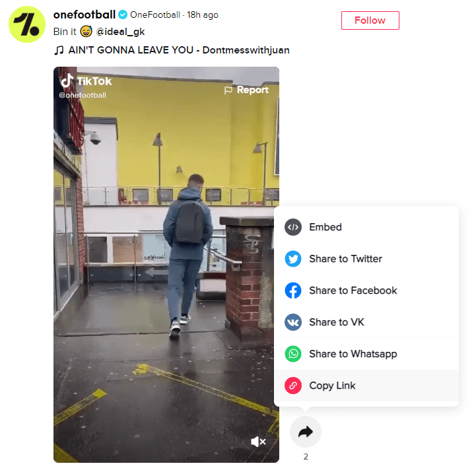Follow the onefootball account
Screen dimensions: 476x476
click(x=370, y=20)
